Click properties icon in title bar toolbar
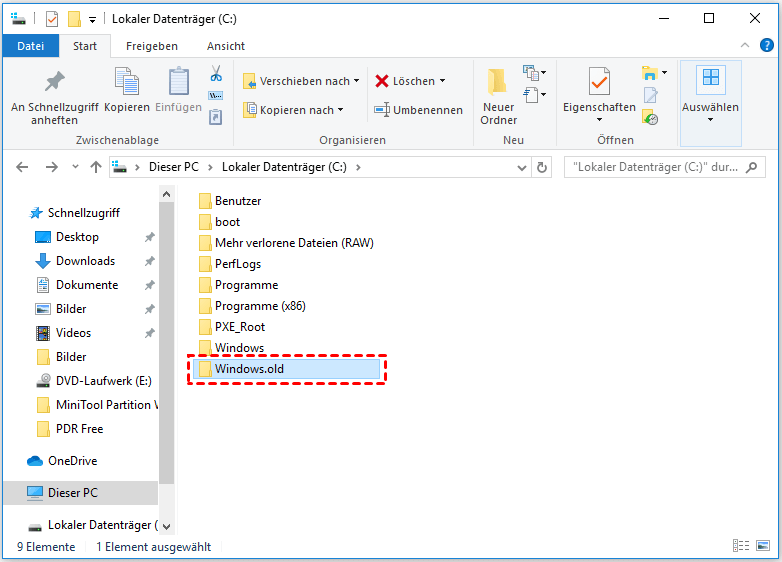Screen dimensions: 782x562 tap(52, 19)
